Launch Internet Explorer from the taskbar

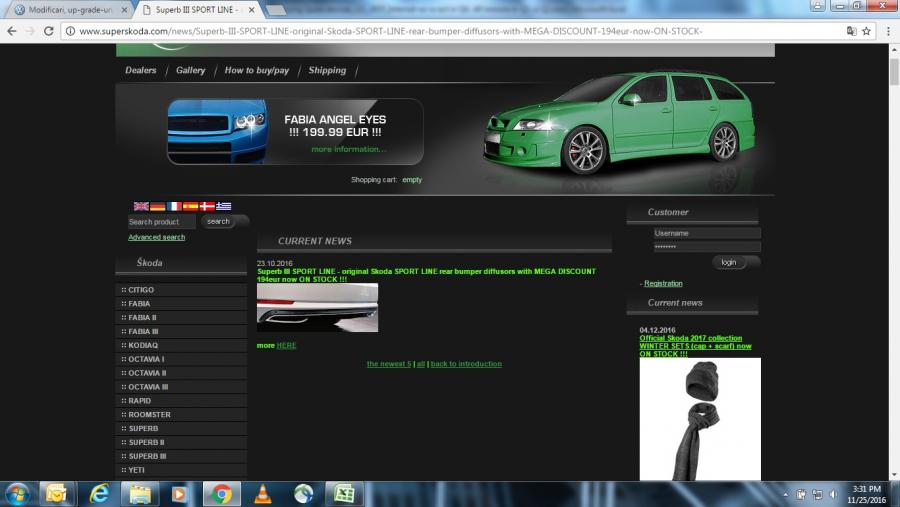99,494
